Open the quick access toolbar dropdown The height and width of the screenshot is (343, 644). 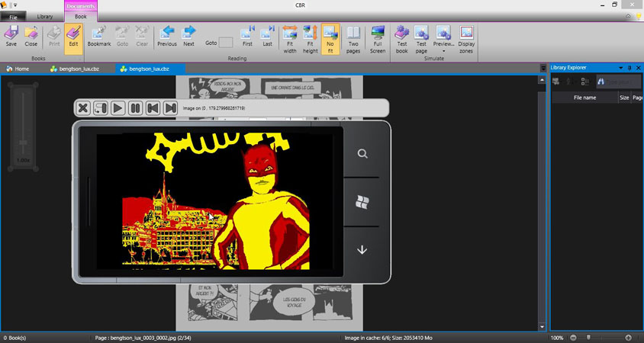pos(15,5)
